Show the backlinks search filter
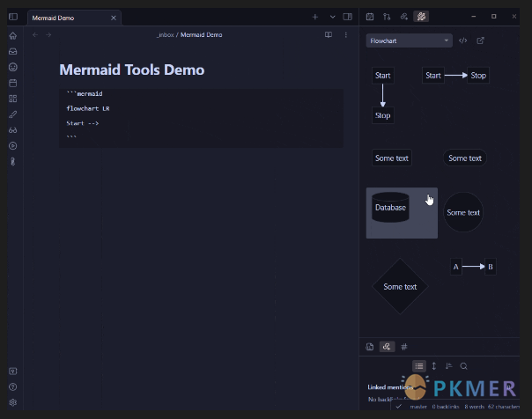The image size is (532, 419). point(464,366)
